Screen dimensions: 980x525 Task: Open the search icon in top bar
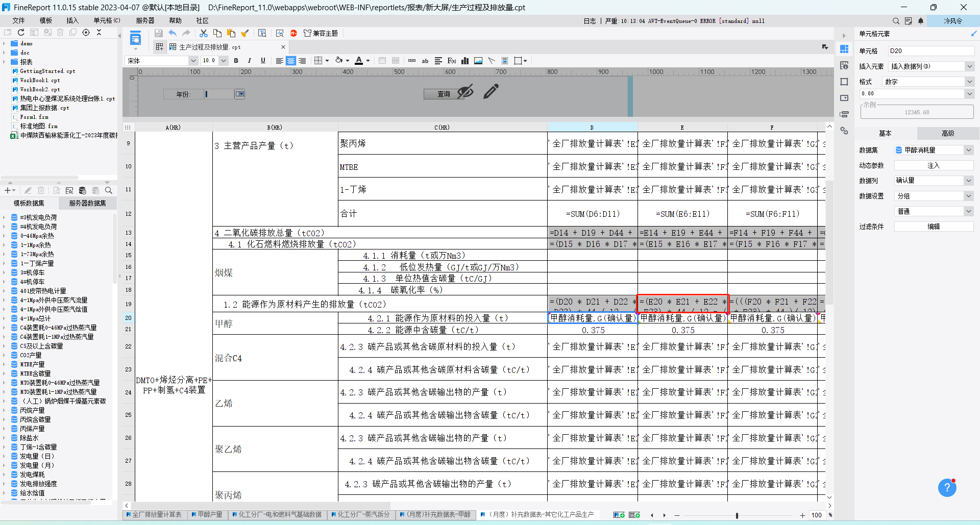(896, 21)
